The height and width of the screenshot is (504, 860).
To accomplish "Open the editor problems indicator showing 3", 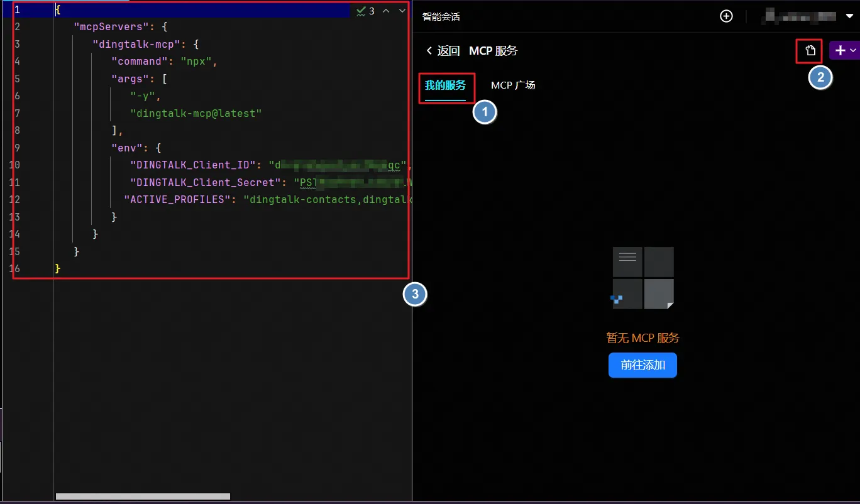I will tap(365, 11).
